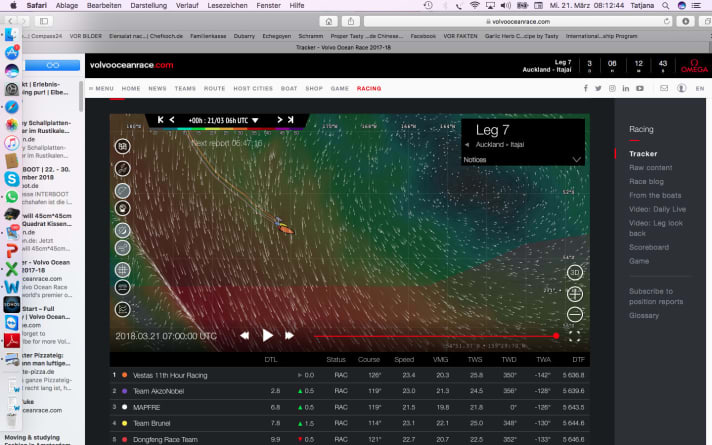Switch the map to 3D view
Viewport: 712px width, 445px height.
tap(574, 272)
